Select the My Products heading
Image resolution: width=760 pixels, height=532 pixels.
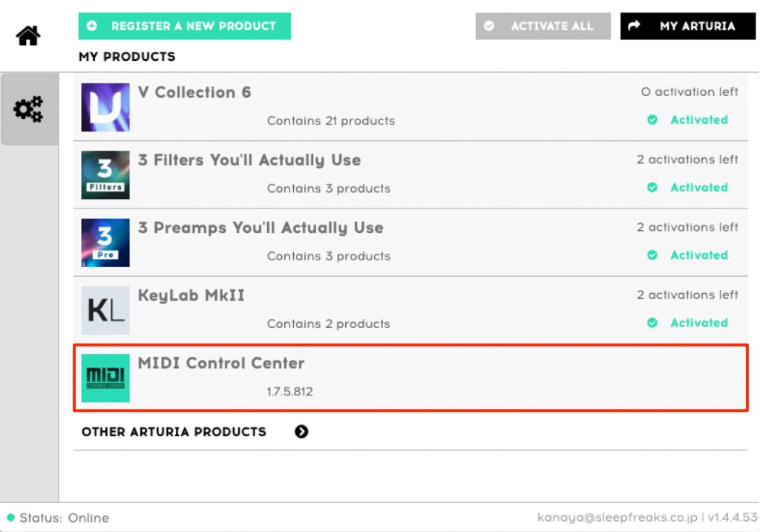(x=127, y=56)
